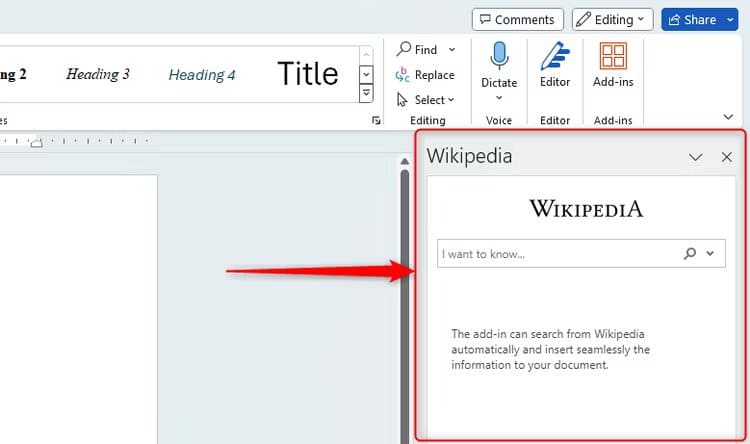750x444 pixels.
Task: Apply the Heading 3 style
Action: pos(98,74)
